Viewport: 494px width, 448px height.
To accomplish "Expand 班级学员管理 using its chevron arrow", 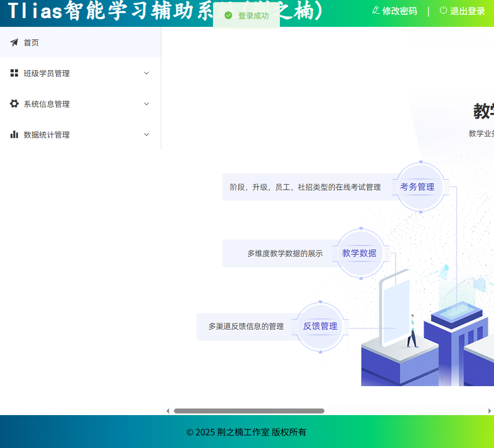I will (x=147, y=73).
